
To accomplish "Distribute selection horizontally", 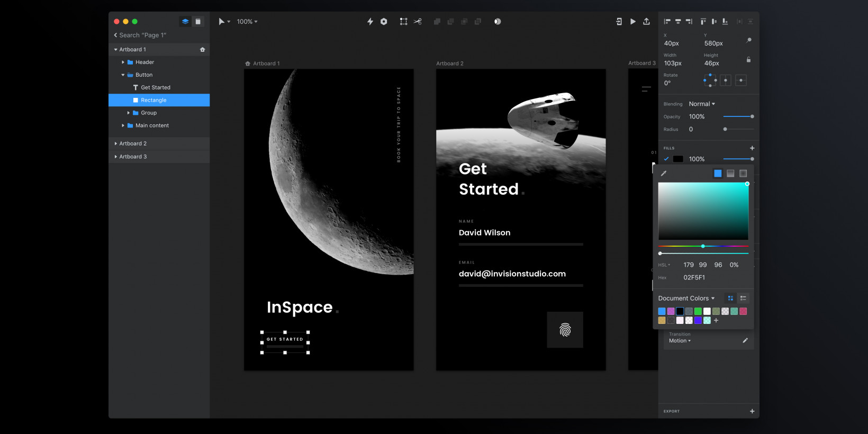I will [739, 22].
